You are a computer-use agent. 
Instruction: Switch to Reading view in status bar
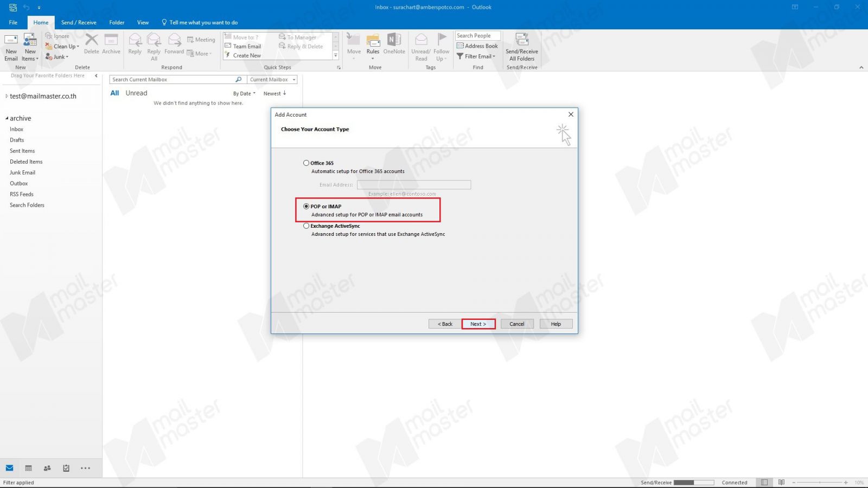click(781, 482)
